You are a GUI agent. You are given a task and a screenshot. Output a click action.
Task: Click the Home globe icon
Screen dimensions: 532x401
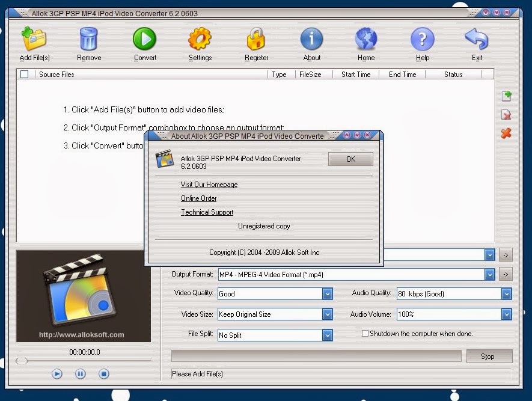[365, 39]
